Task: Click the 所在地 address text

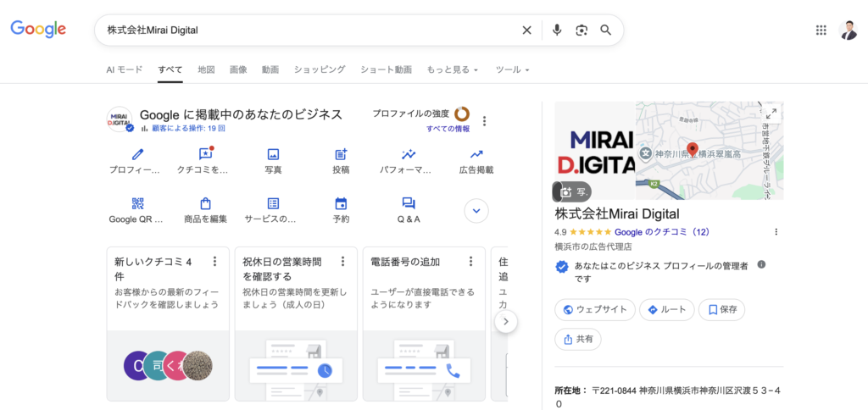Action: [x=668, y=396]
